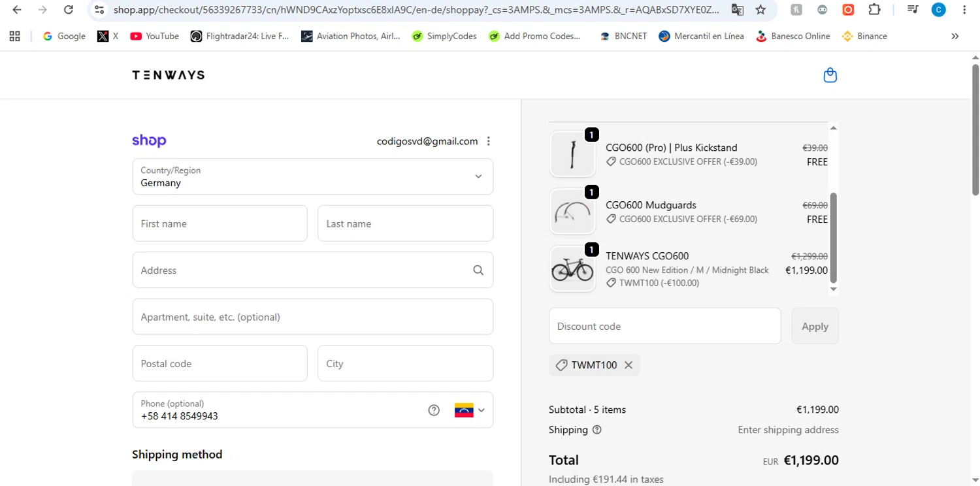Click the 'Subtotal · 5 items' text

point(587,410)
